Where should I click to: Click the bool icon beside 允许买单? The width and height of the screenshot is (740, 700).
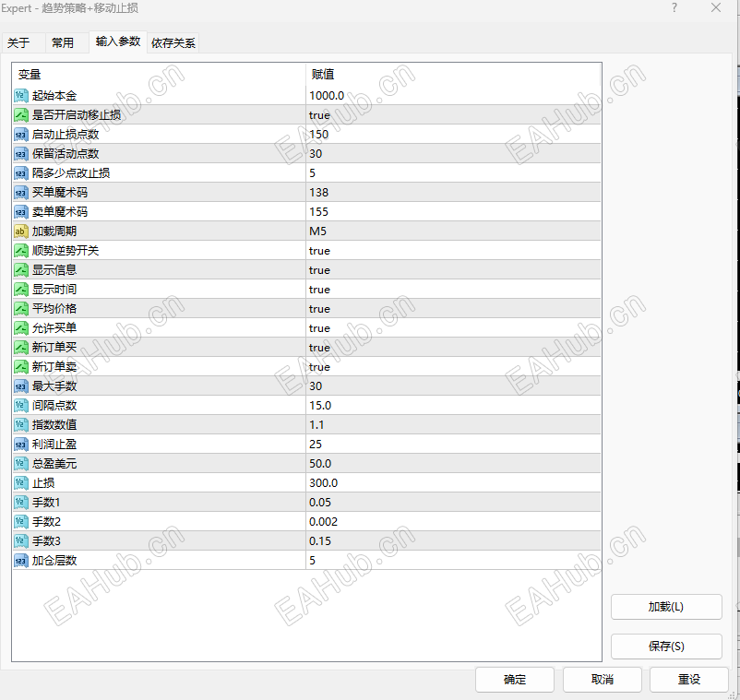(x=21, y=327)
